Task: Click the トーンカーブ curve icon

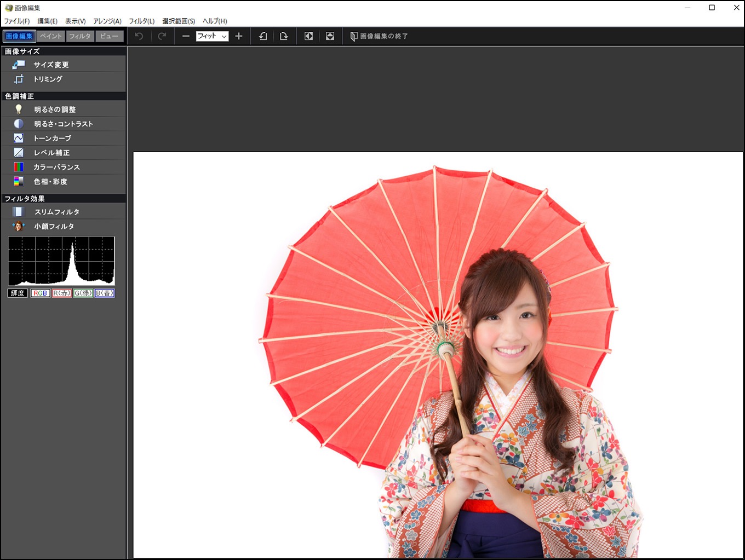Action: pos(19,138)
